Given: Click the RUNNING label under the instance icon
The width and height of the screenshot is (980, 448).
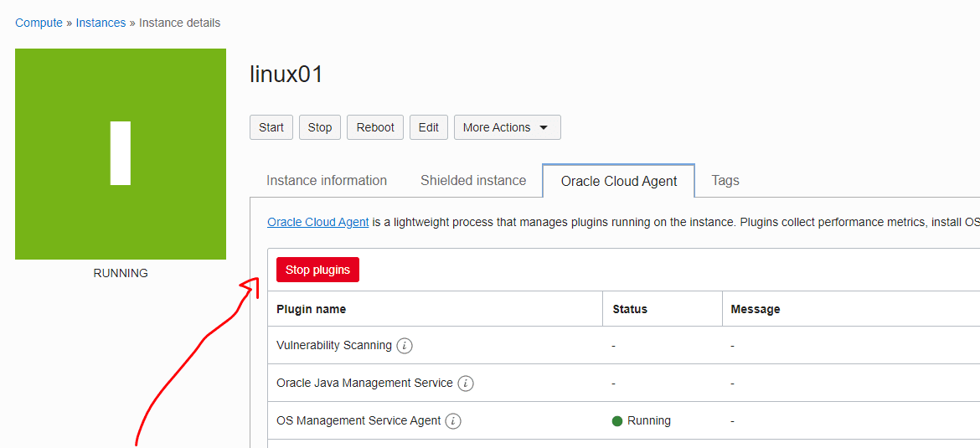Looking at the screenshot, I should pyautogui.click(x=121, y=274).
